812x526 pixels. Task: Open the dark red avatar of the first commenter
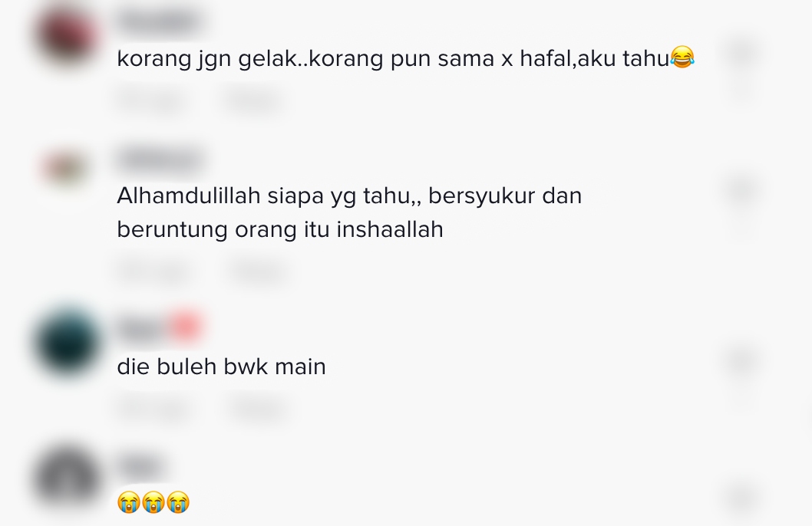click(x=68, y=36)
